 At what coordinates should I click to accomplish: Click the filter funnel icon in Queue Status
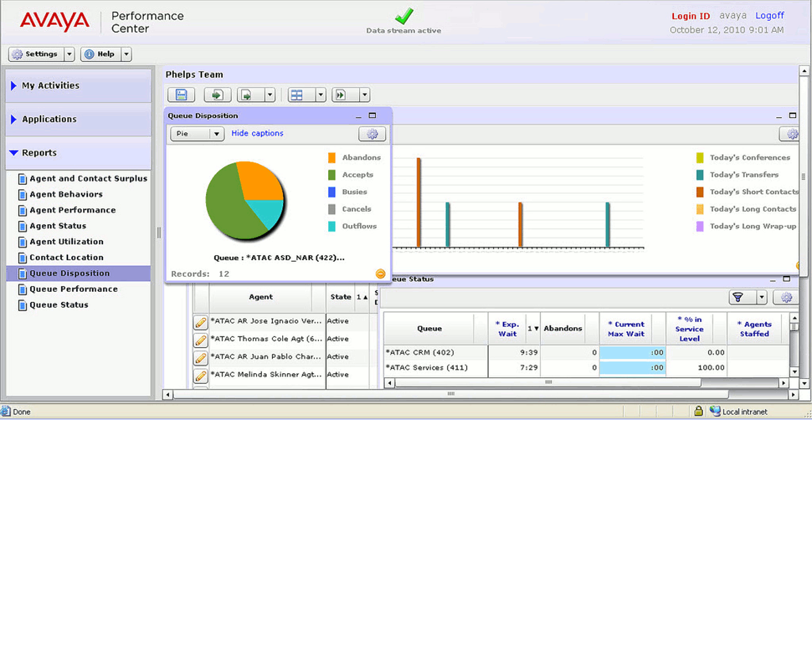click(738, 297)
